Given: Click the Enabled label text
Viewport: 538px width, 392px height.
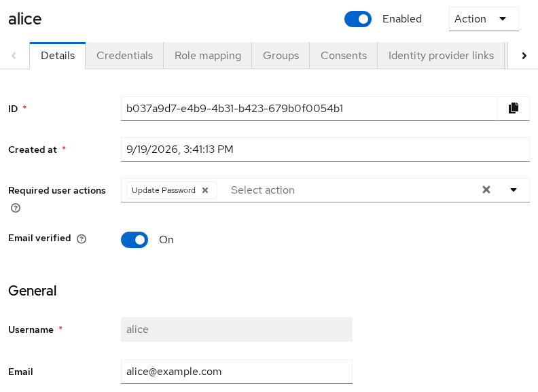Looking at the screenshot, I should 401,19.
